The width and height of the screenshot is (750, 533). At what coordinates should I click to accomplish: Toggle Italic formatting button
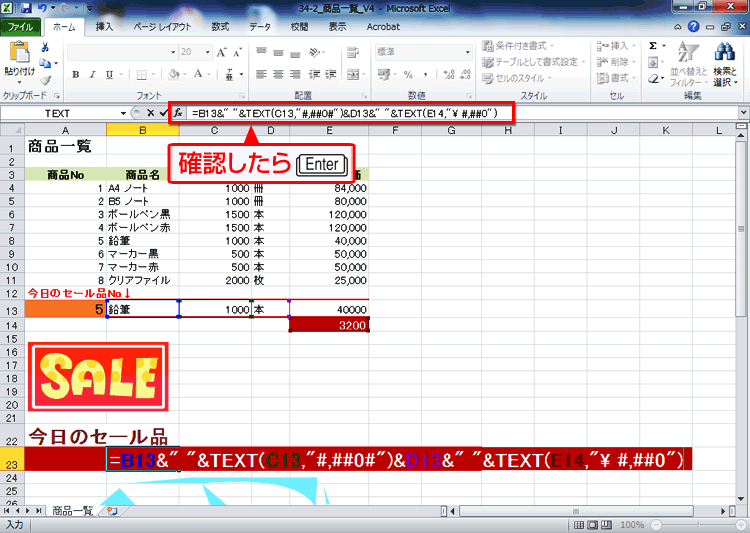coord(92,75)
